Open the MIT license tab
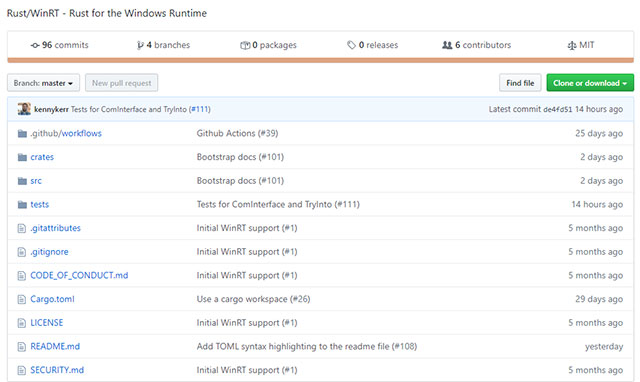 (581, 45)
